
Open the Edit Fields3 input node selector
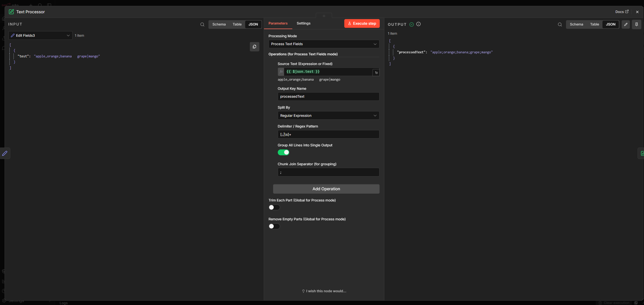pos(40,35)
